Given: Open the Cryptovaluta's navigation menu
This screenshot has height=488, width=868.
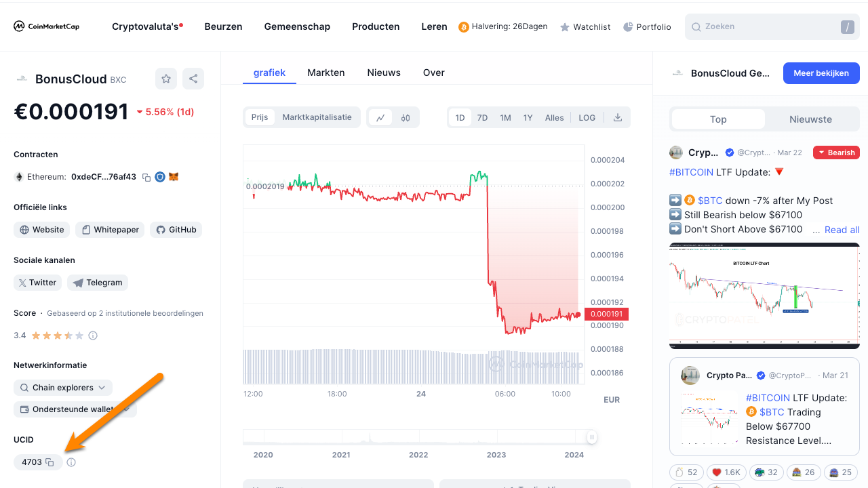Looking at the screenshot, I should pyautogui.click(x=146, y=26).
